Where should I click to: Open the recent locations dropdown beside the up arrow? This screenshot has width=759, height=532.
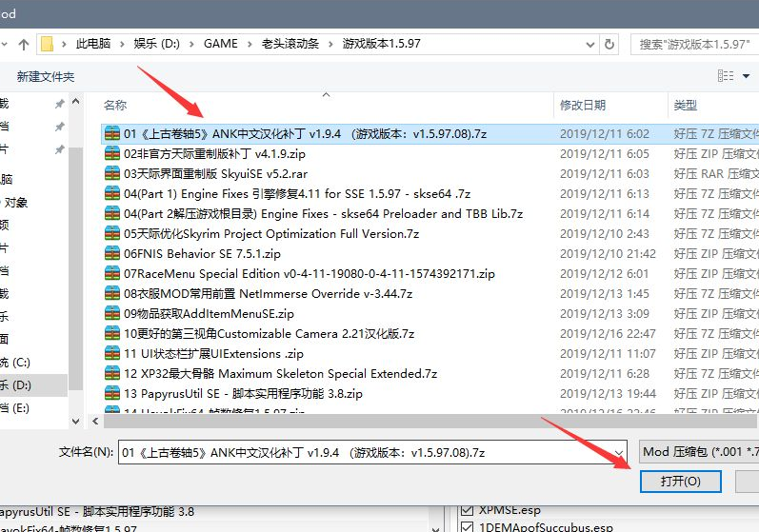[x=4, y=44]
